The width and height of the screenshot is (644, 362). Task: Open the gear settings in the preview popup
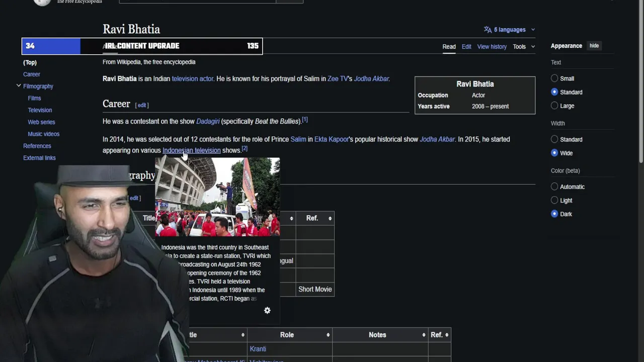coord(267,311)
